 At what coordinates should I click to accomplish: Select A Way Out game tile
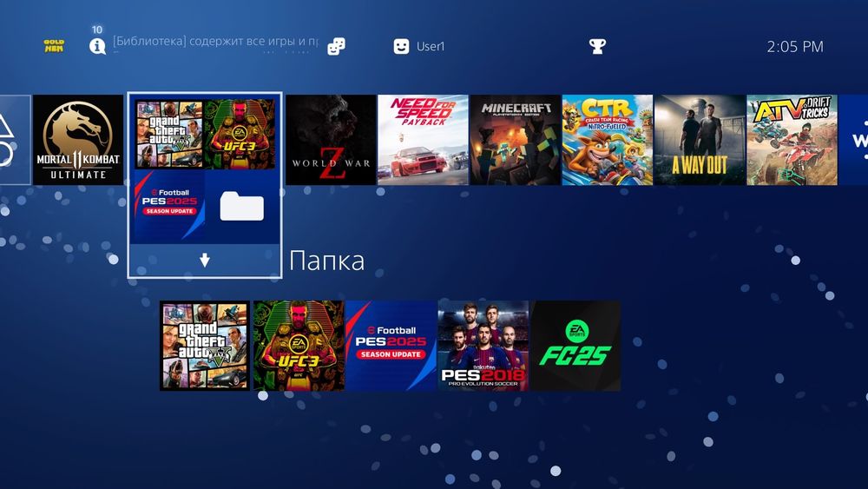click(700, 140)
